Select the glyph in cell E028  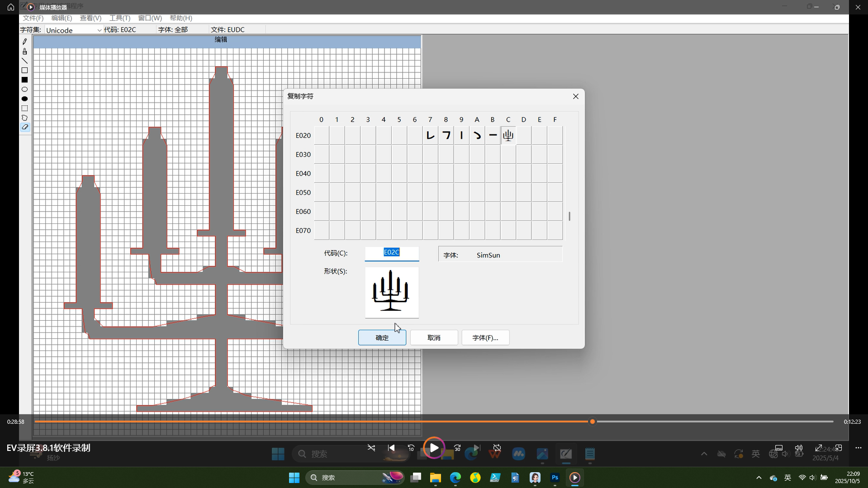pos(446,135)
